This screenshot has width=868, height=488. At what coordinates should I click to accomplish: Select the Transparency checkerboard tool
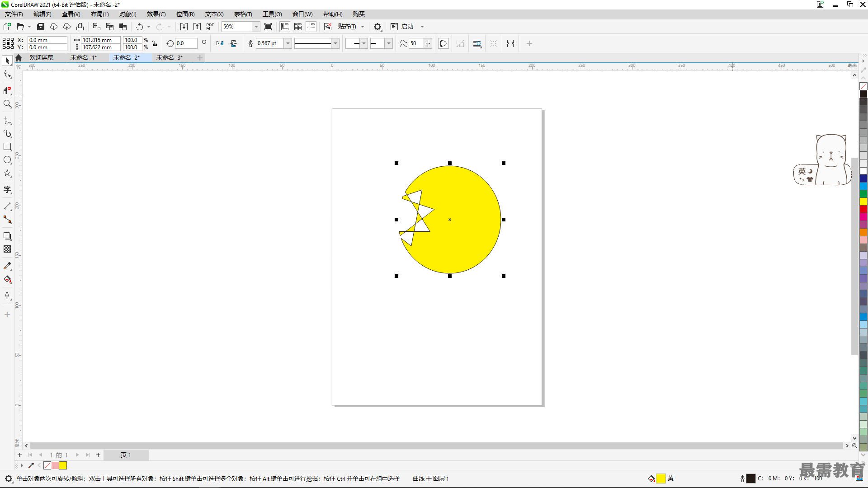click(x=7, y=249)
